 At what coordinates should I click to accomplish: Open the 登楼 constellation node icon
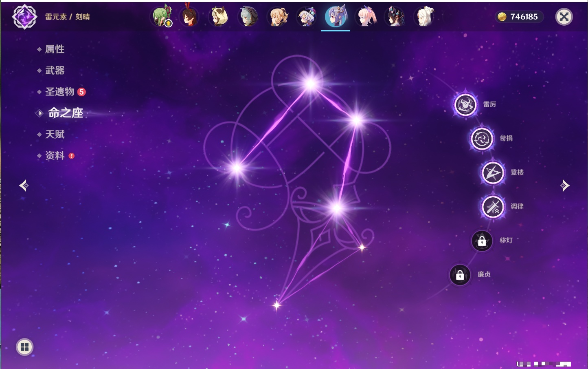point(493,173)
